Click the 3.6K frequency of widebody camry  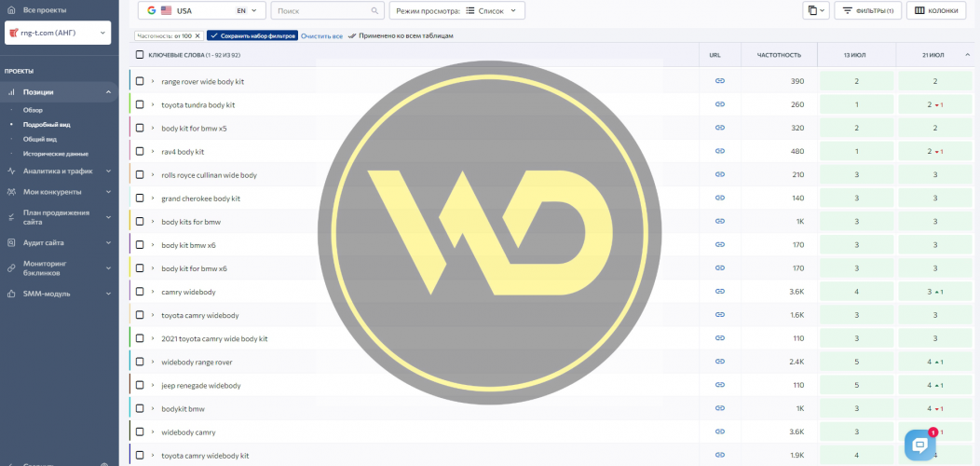(796, 432)
